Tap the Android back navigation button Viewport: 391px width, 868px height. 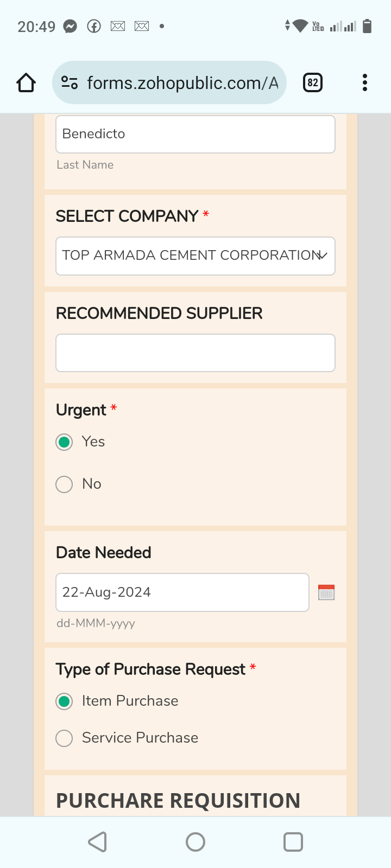click(x=98, y=842)
